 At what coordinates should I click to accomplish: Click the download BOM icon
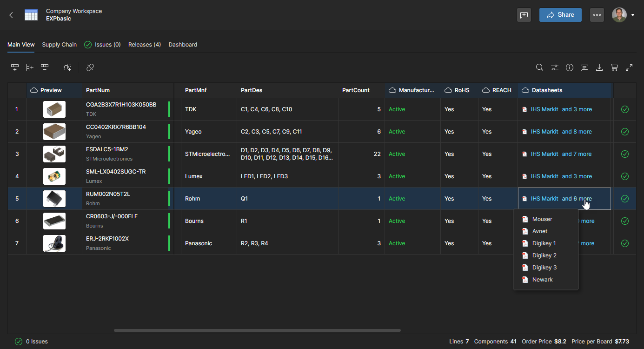[599, 67]
